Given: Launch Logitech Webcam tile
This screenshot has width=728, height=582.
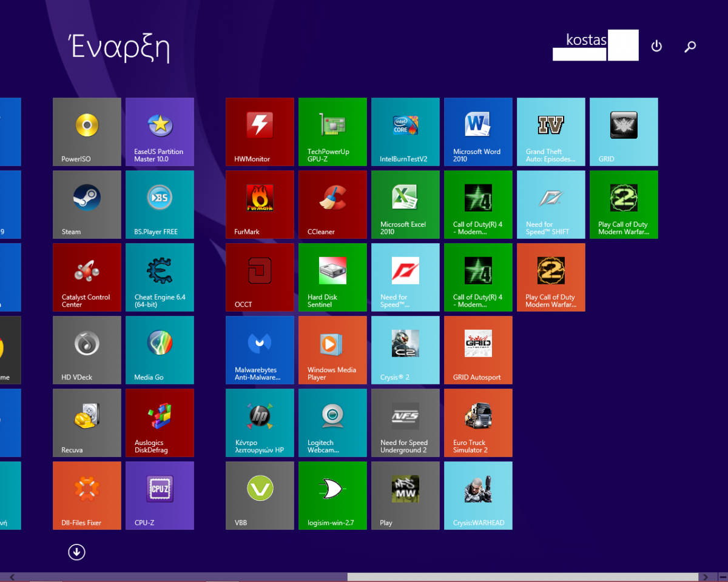Looking at the screenshot, I should (x=332, y=423).
